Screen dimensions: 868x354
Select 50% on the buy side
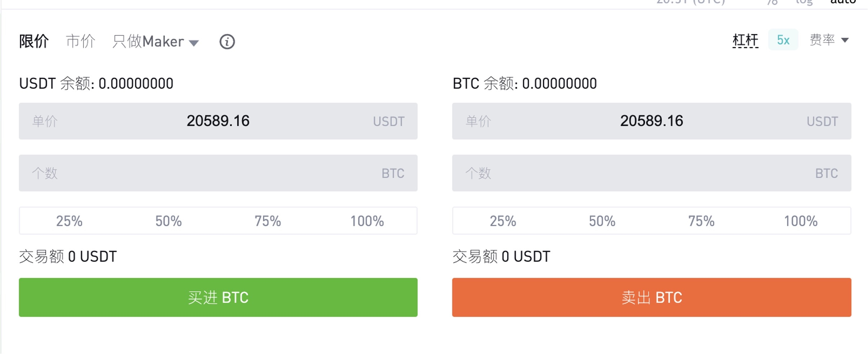[x=169, y=221]
